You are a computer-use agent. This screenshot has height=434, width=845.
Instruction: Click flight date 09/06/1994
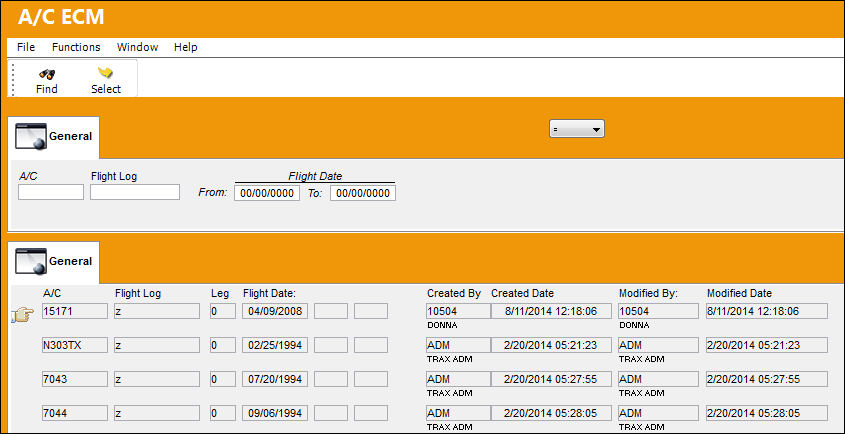tap(275, 414)
